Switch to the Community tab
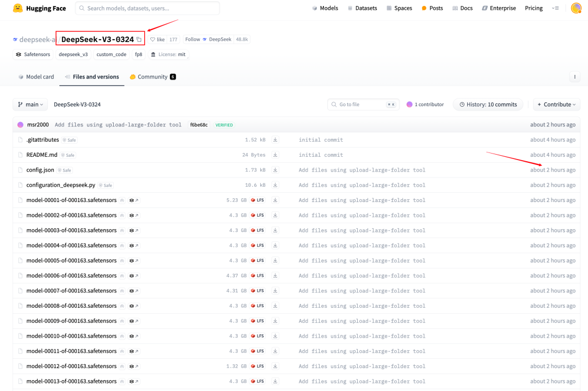This screenshot has width=588, height=391. pos(152,76)
